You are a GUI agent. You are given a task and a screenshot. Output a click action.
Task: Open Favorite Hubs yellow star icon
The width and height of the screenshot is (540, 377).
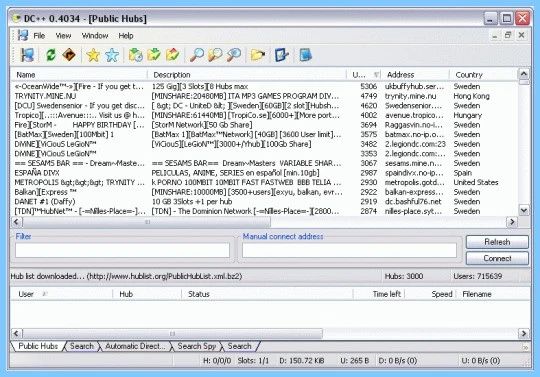[93, 55]
